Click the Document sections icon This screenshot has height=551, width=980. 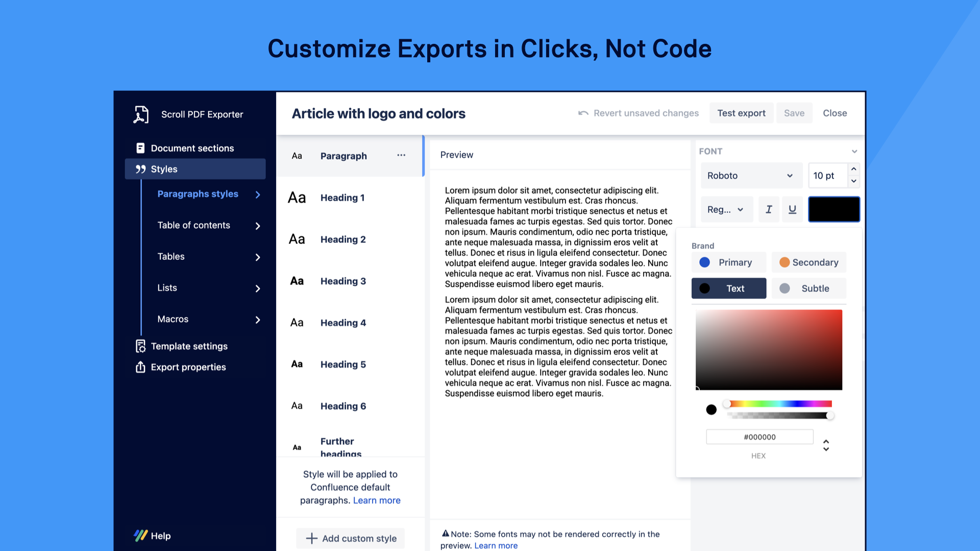[x=140, y=148]
